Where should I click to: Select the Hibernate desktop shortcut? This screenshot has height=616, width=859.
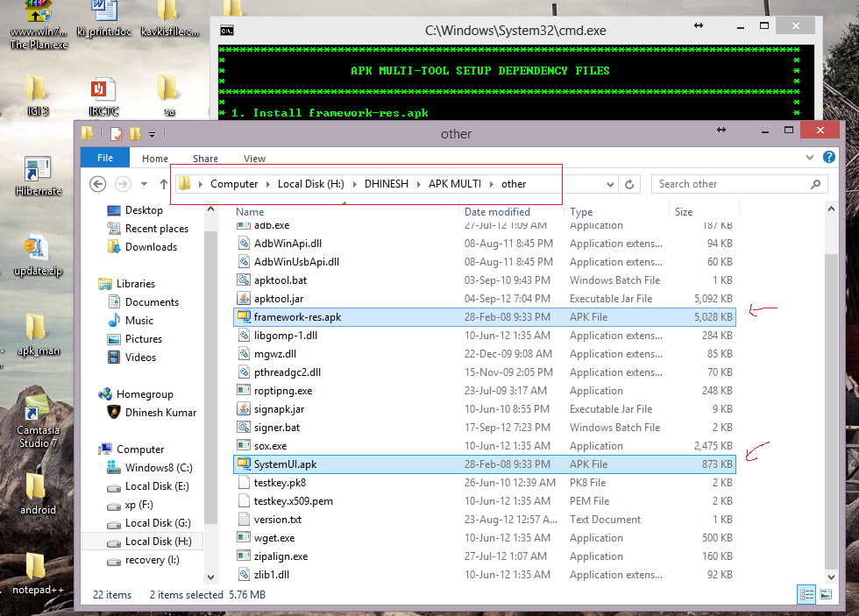pos(39,176)
